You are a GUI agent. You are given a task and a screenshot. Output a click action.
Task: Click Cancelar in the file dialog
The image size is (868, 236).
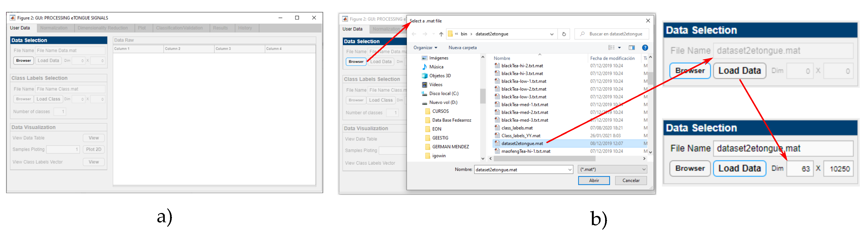631,181
